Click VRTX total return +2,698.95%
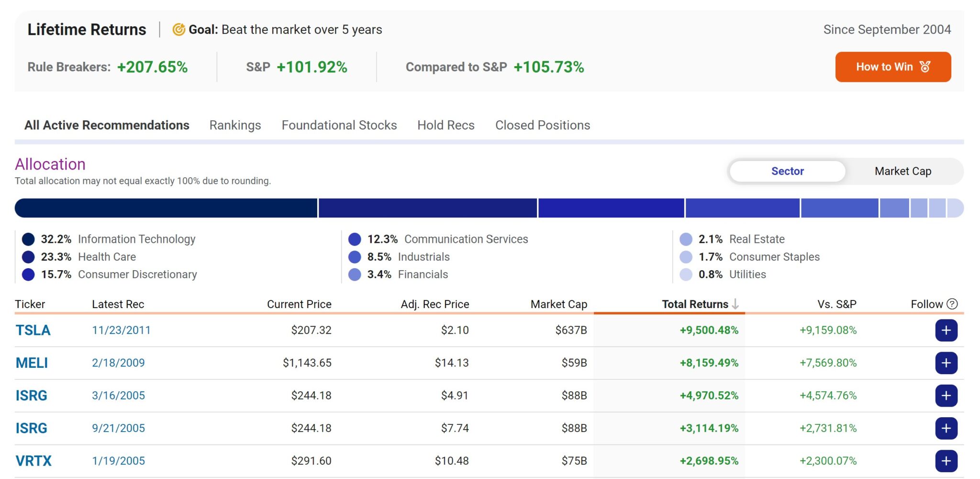 [x=709, y=461]
